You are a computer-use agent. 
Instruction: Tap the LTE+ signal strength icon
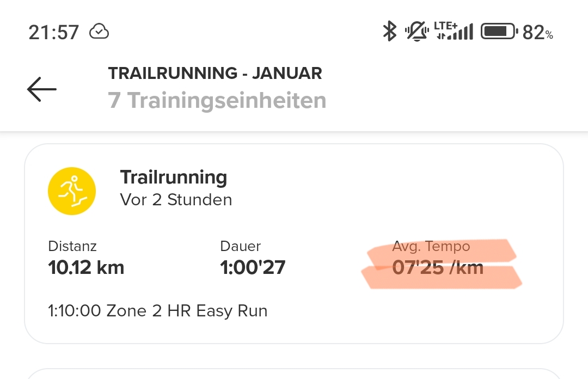coord(454,31)
